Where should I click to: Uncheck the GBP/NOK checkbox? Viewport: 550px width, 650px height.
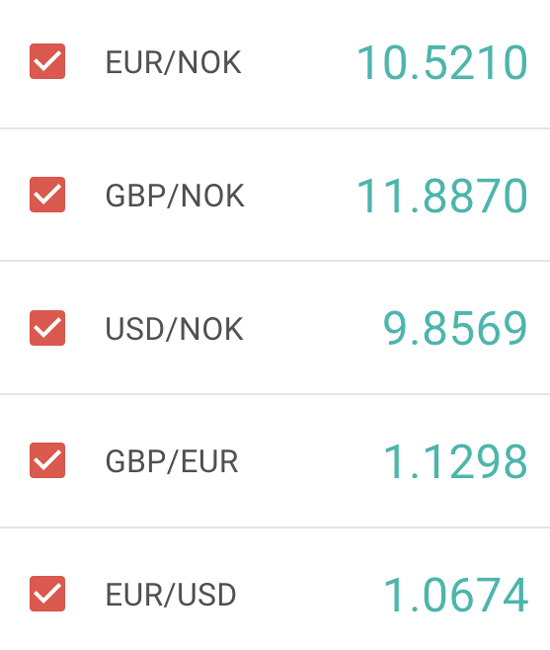click(47, 194)
